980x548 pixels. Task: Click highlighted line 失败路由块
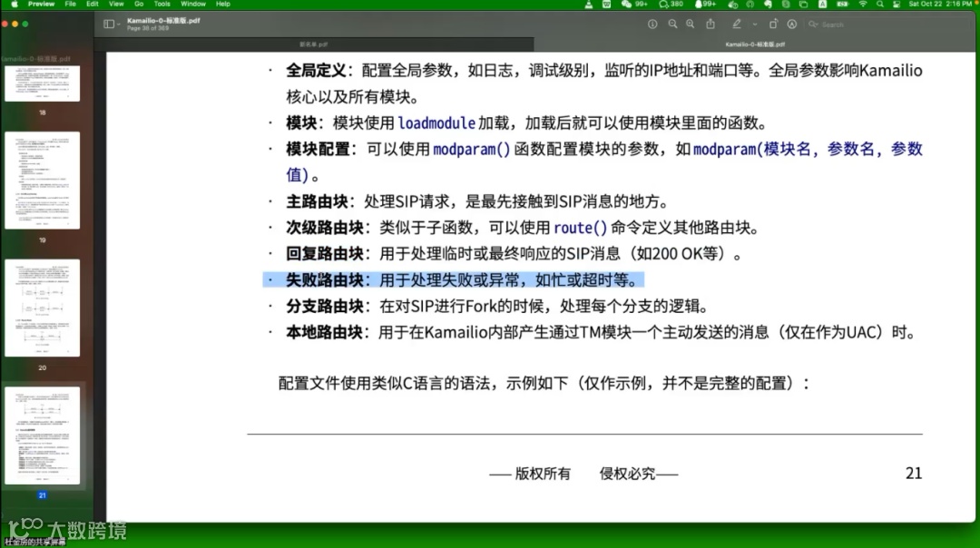(453, 280)
